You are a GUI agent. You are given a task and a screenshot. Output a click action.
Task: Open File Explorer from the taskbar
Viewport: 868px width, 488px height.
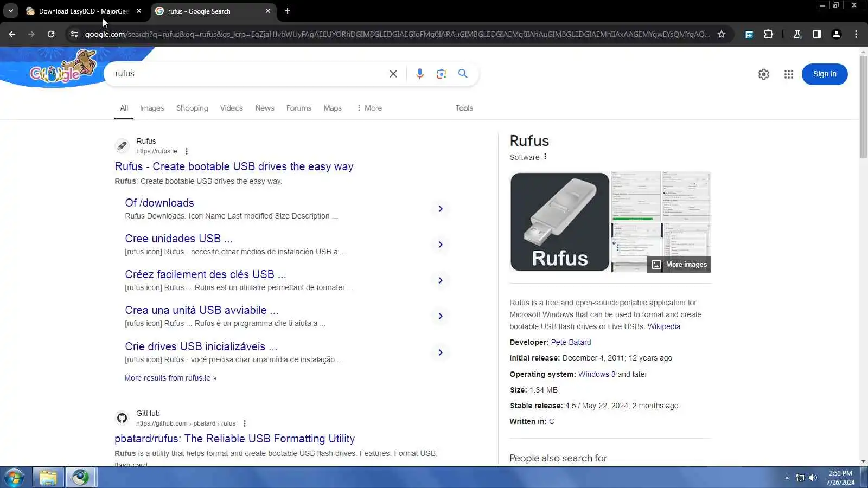48,478
